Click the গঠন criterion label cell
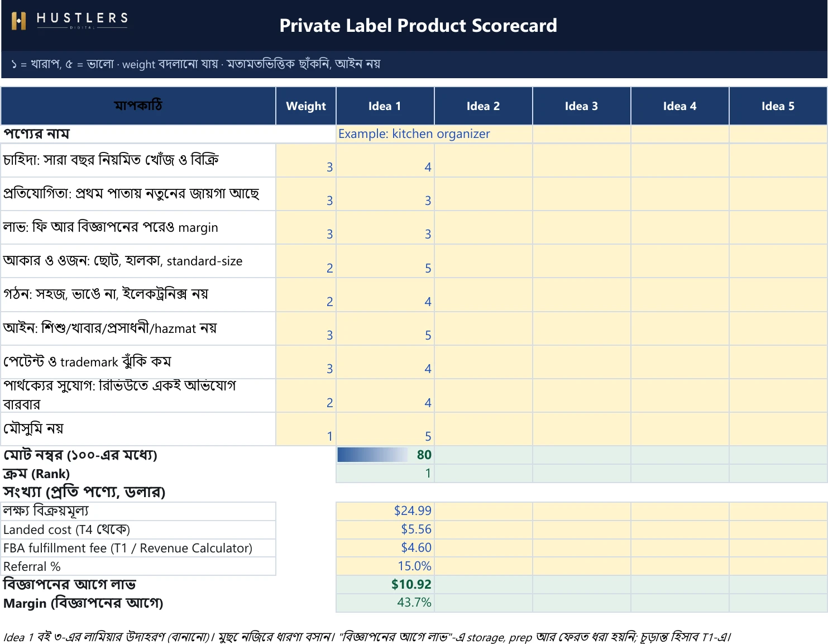The height and width of the screenshot is (644, 828). point(138,294)
